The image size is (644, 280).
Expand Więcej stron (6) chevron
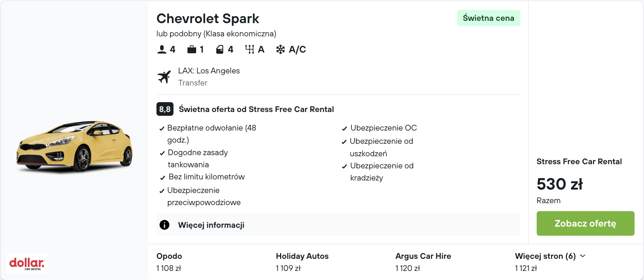click(x=583, y=256)
